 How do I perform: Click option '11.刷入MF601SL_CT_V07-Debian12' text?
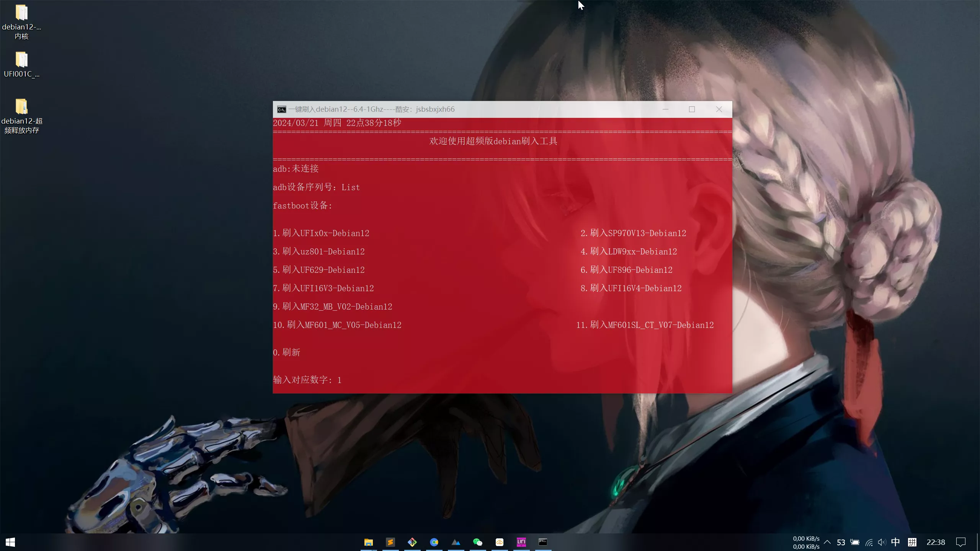click(645, 325)
